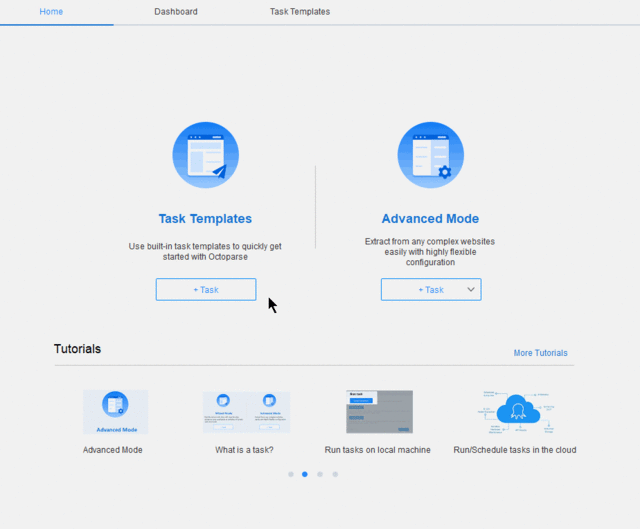Select the active second carousel dot
The image size is (640, 529).
tap(305, 474)
